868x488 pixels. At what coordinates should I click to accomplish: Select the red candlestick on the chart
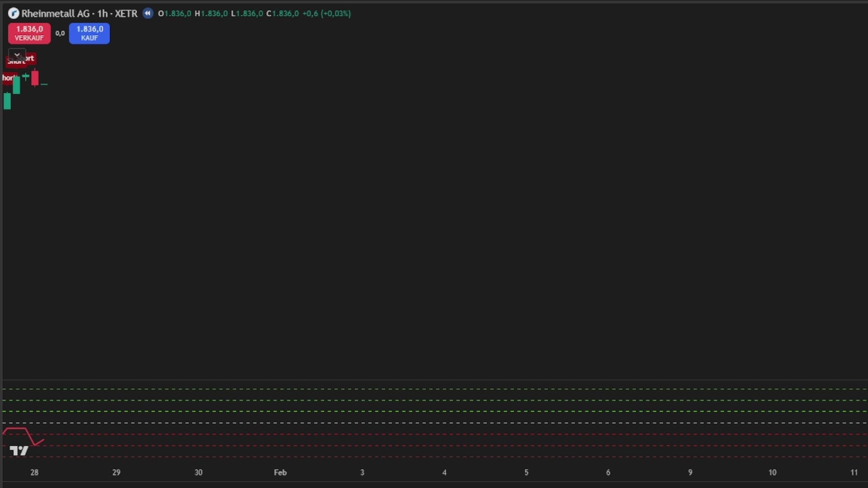point(35,78)
